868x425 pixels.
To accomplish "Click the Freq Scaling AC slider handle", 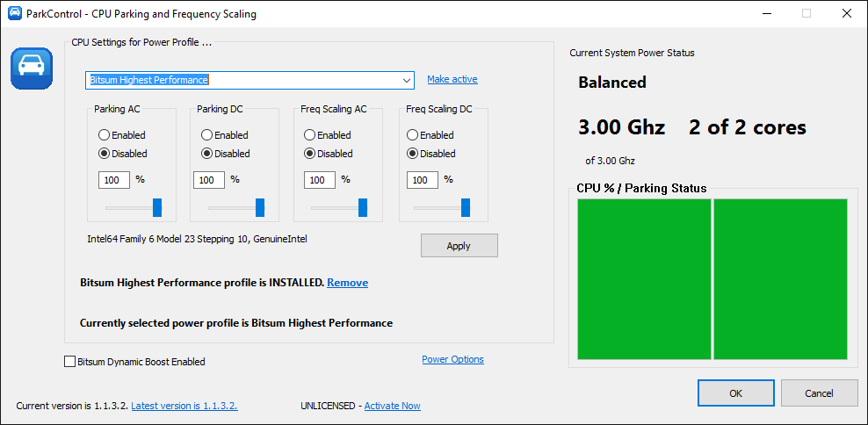I will pos(363,207).
